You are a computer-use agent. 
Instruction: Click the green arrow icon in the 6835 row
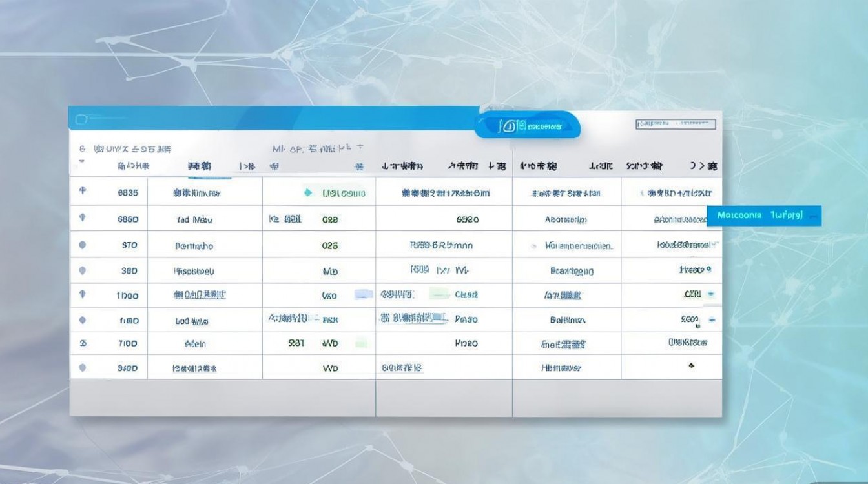[307, 192]
